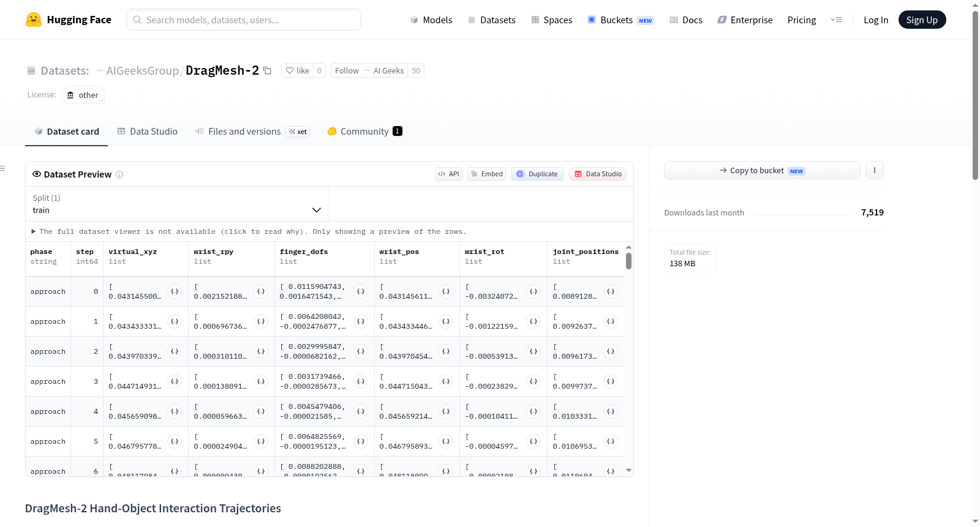This screenshot has width=980, height=527.
Task: Expand wrist_rot cell in step 1 row
Action: click(533, 321)
